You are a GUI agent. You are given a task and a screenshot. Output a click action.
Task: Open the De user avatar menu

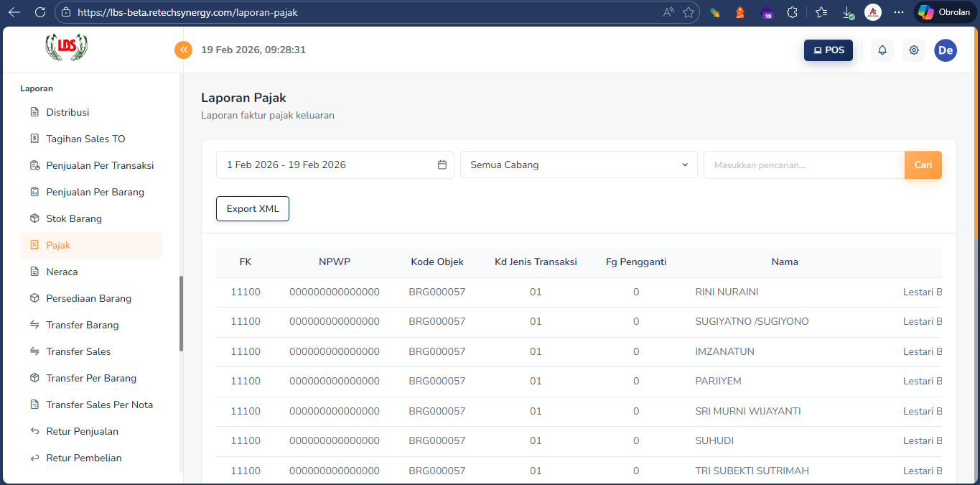pos(946,50)
